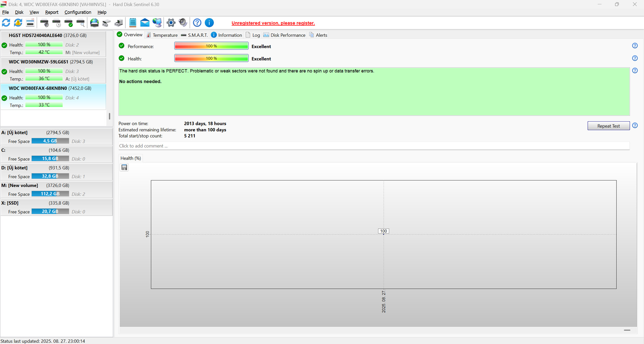Screen dimensions: 644x344
Task: Click the help icon beside the status description box
Action: 635,71
